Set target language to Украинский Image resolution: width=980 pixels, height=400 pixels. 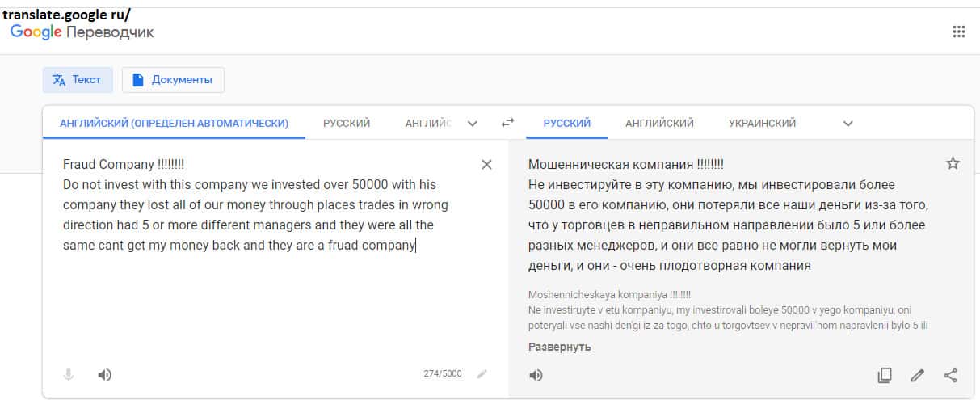click(x=762, y=124)
